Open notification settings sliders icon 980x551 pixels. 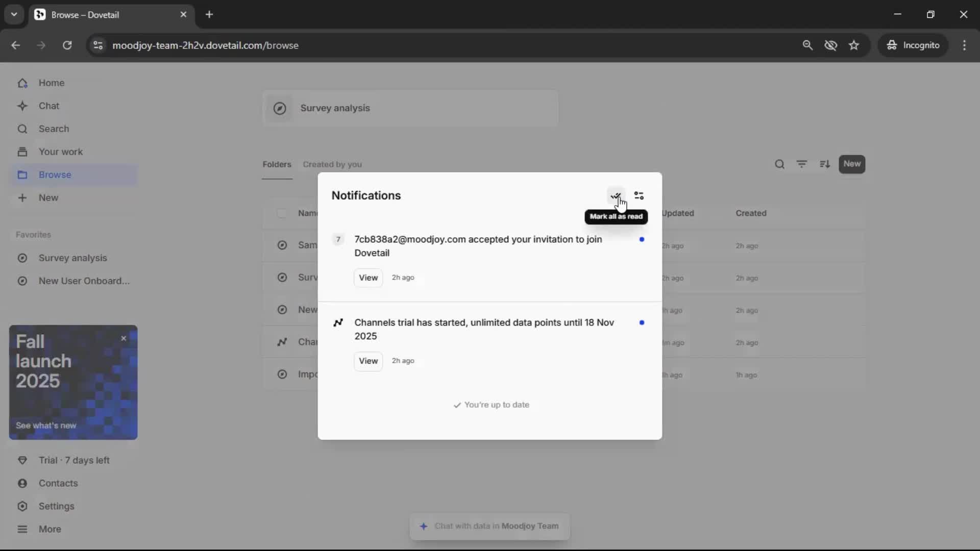(639, 195)
